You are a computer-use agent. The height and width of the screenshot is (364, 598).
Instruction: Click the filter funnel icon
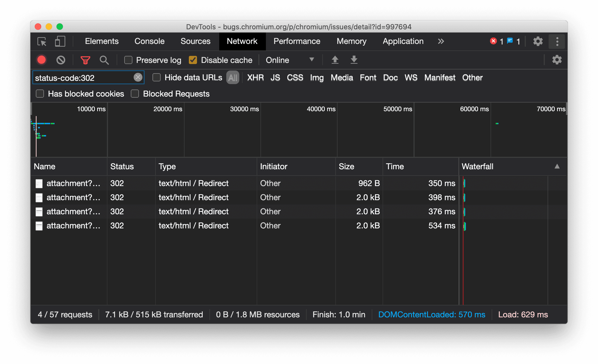click(85, 60)
